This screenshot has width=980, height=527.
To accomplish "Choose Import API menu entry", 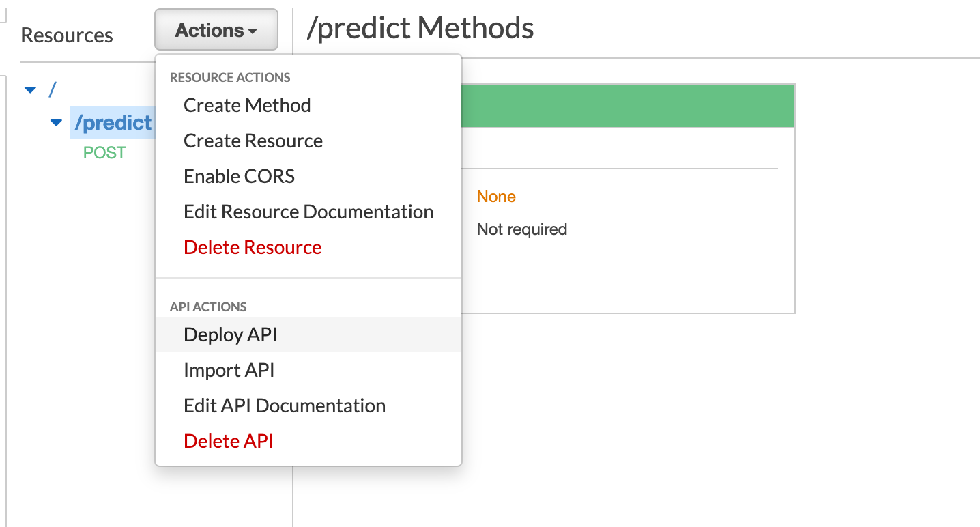I will pos(229,370).
